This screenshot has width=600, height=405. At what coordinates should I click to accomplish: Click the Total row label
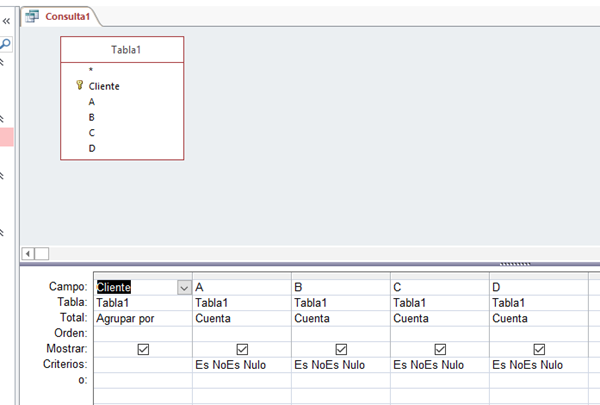point(73,318)
